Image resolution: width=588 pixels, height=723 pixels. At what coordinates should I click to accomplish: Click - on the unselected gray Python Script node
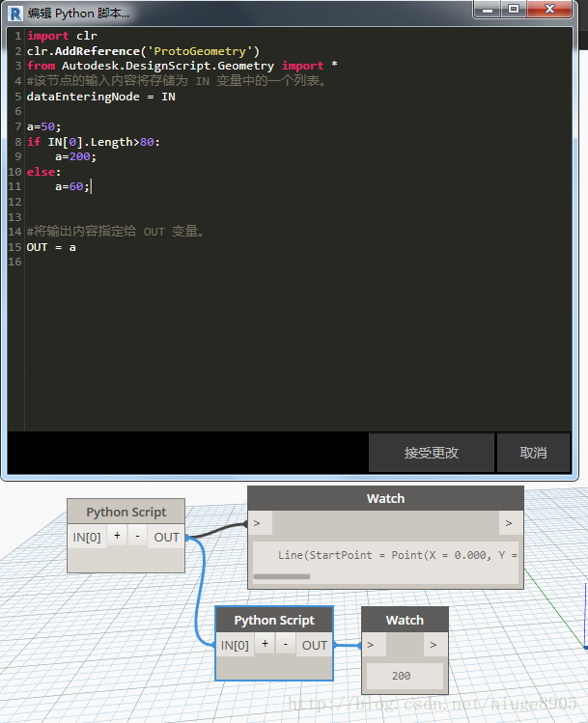click(137, 536)
